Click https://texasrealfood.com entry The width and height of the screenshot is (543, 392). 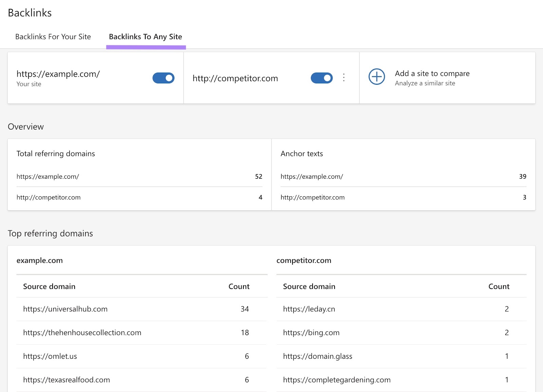(67, 380)
